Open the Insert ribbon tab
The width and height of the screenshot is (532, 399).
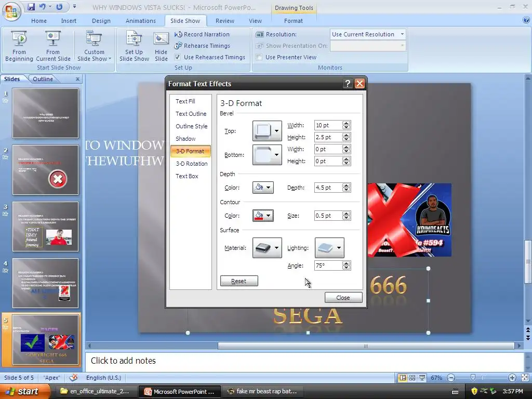[x=69, y=21]
